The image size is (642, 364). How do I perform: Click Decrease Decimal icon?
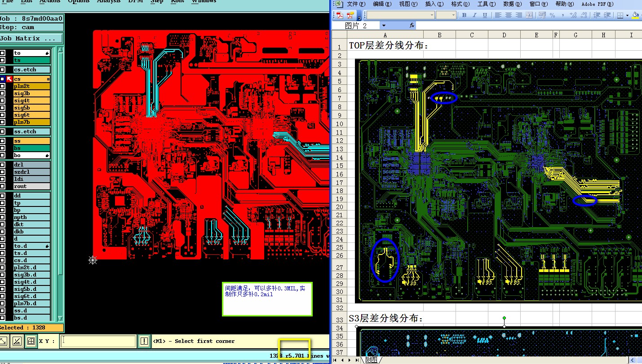pyautogui.click(x=584, y=15)
